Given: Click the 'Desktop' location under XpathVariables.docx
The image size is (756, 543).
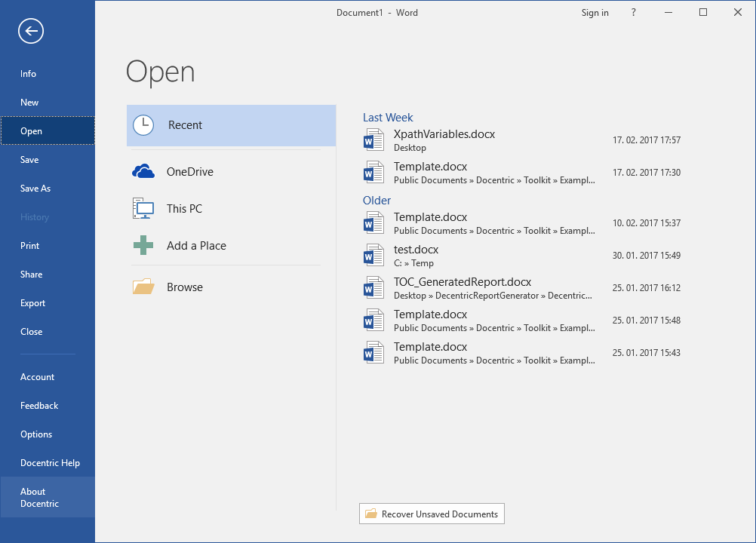Looking at the screenshot, I should point(410,148).
